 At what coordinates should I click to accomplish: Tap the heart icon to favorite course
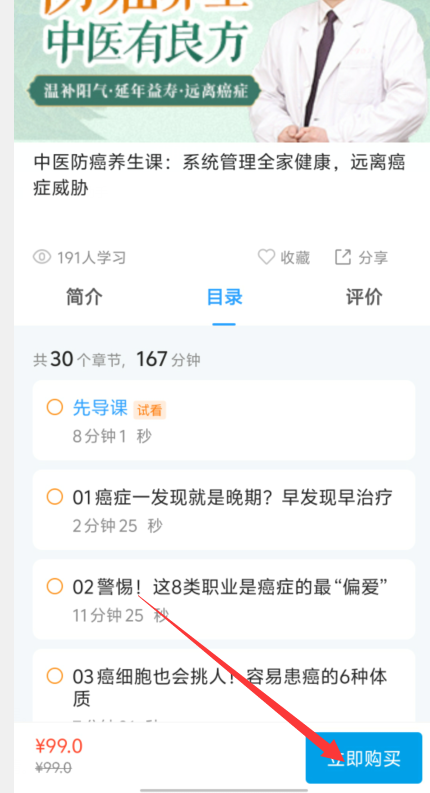266,257
